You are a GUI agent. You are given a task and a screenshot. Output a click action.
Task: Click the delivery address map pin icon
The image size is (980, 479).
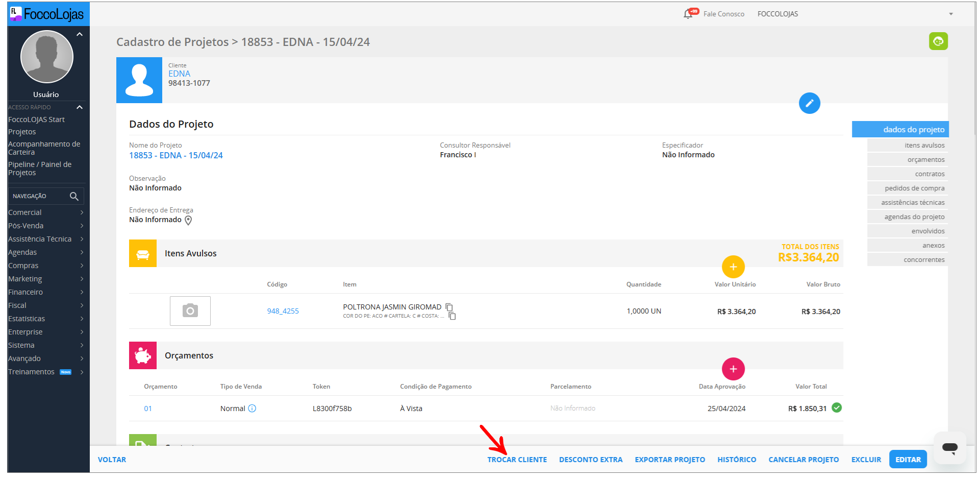[x=188, y=220]
